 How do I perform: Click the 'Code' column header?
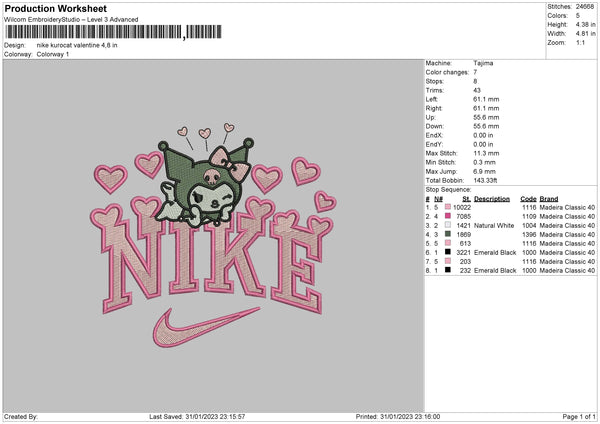(528, 199)
